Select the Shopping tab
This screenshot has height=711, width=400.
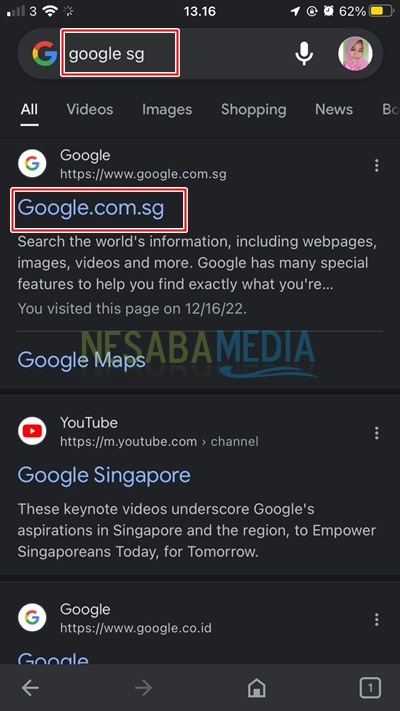click(x=254, y=109)
